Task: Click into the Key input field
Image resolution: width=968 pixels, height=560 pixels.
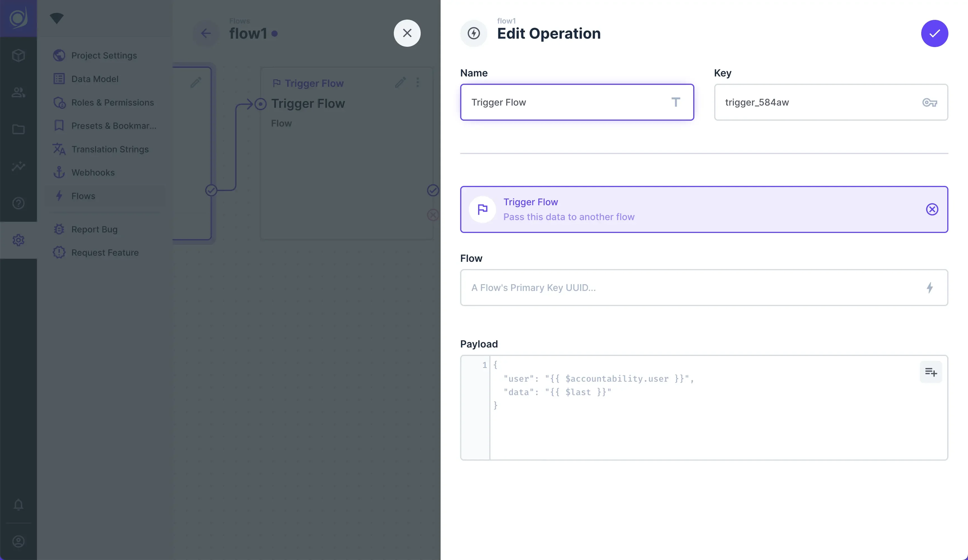Action: (x=818, y=102)
